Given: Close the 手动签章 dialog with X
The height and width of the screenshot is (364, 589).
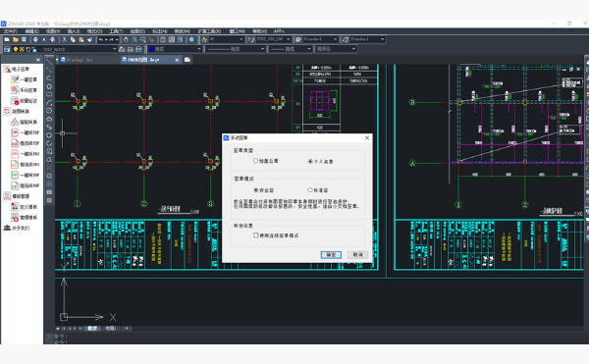Looking at the screenshot, I should tap(367, 138).
